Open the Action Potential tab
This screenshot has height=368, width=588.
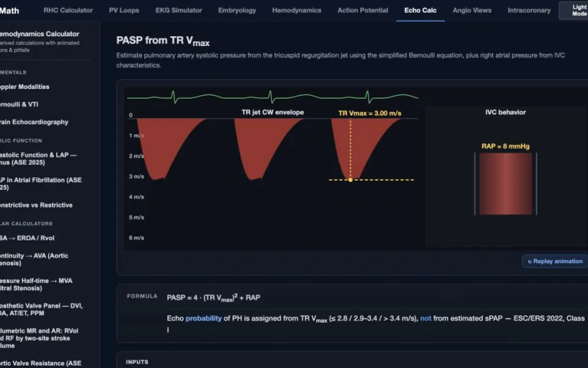pos(363,10)
